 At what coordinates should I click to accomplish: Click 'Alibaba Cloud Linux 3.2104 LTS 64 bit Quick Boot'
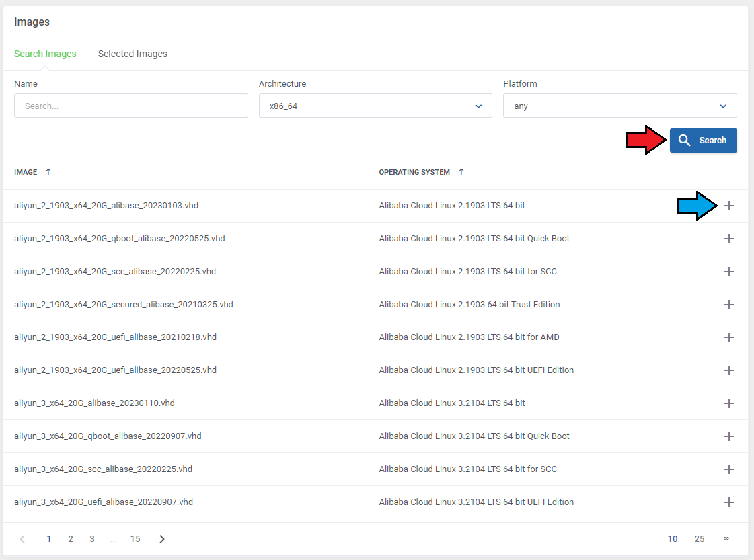pyautogui.click(x=474, y=436)
